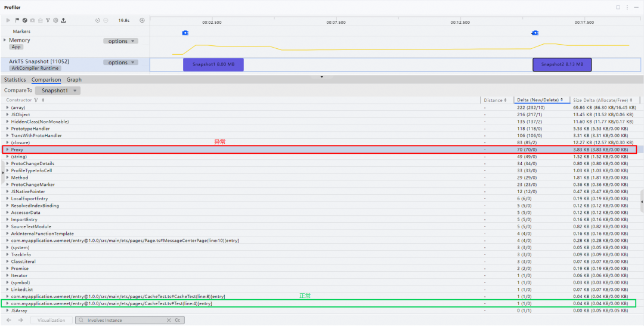Screen dimensions: 644x326
Task: Expand the (array) row
Action: tap(7, 107)
